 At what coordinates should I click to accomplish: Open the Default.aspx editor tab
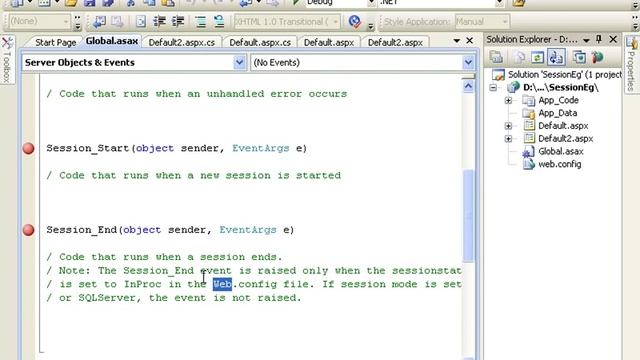(329, 42)
